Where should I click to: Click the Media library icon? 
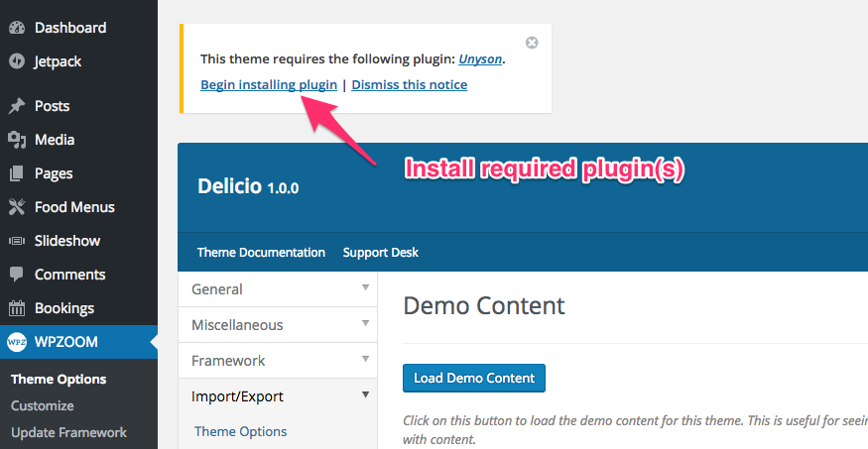tap(17, 140)
